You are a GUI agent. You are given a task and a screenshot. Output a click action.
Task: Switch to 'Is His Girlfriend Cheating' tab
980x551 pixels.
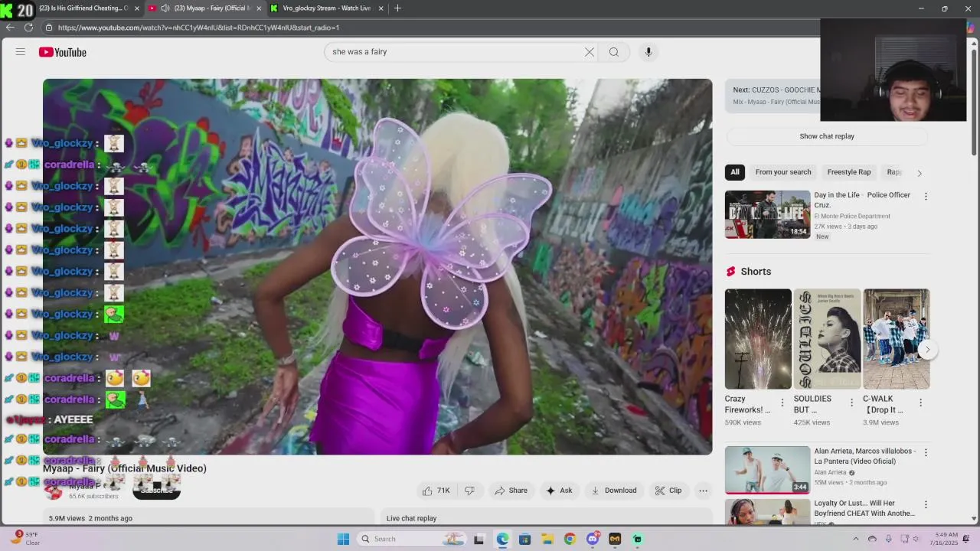[84, 8]
